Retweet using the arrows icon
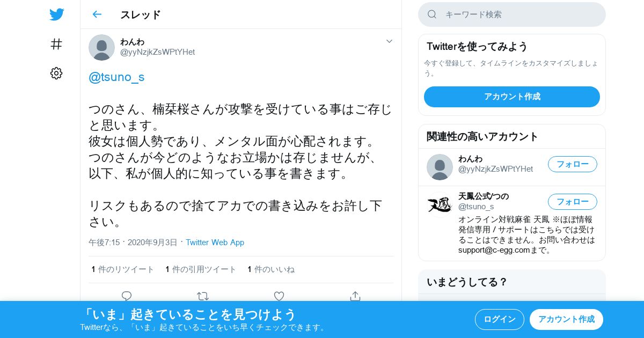644x338 pixels. pyautogui.click(x=203, y=296)
